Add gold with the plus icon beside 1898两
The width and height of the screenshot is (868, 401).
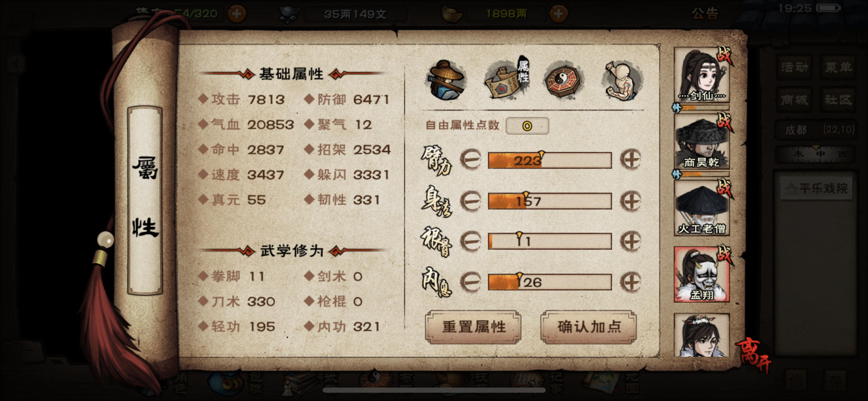[558, 14]
